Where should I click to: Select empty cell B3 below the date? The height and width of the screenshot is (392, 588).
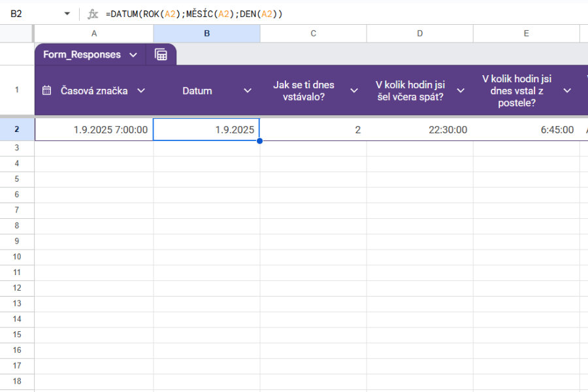tap(206, 148)
